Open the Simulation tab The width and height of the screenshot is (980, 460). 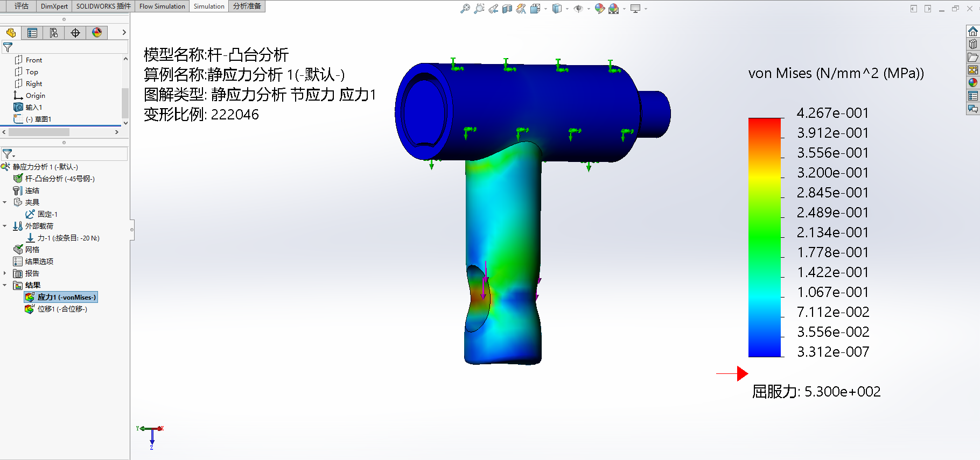[x=209, y=6]
